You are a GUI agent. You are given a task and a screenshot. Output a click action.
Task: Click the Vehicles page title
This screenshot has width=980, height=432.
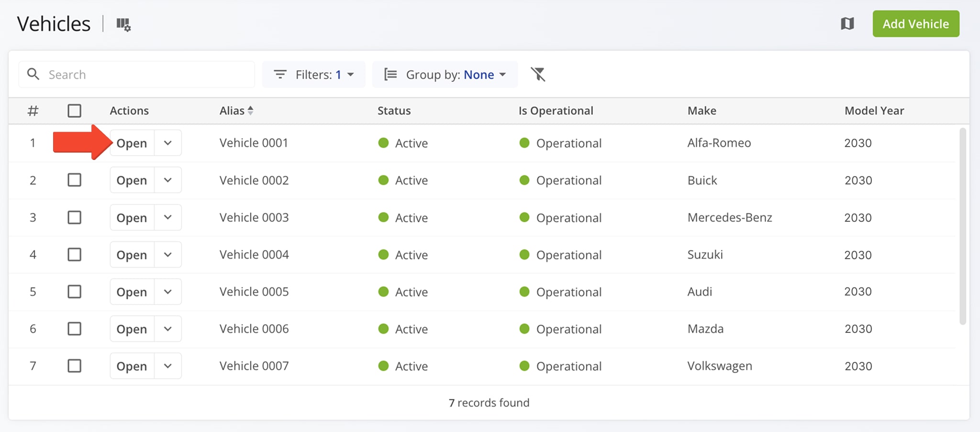pyautogui.click(x=54, y=23)
